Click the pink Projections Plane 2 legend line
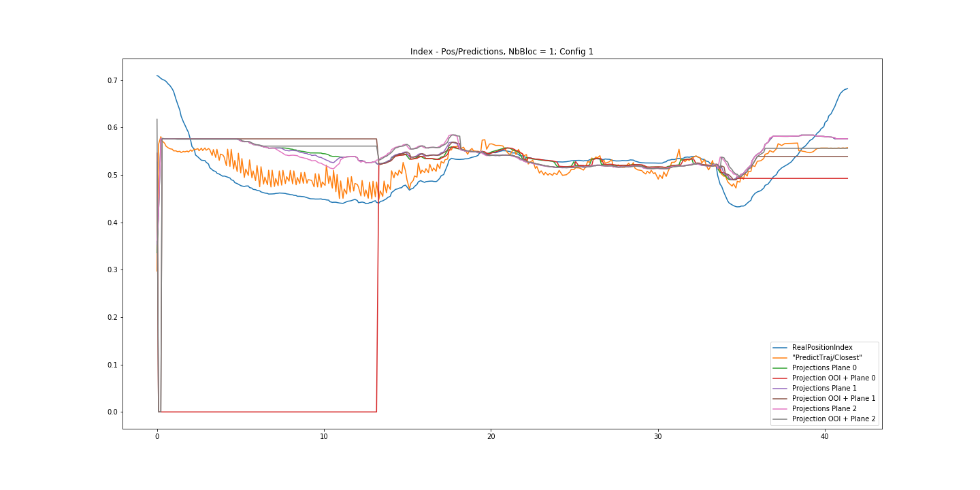Image resolution: width=980 pixels, height=490 pixels. [x=781, y=409]
